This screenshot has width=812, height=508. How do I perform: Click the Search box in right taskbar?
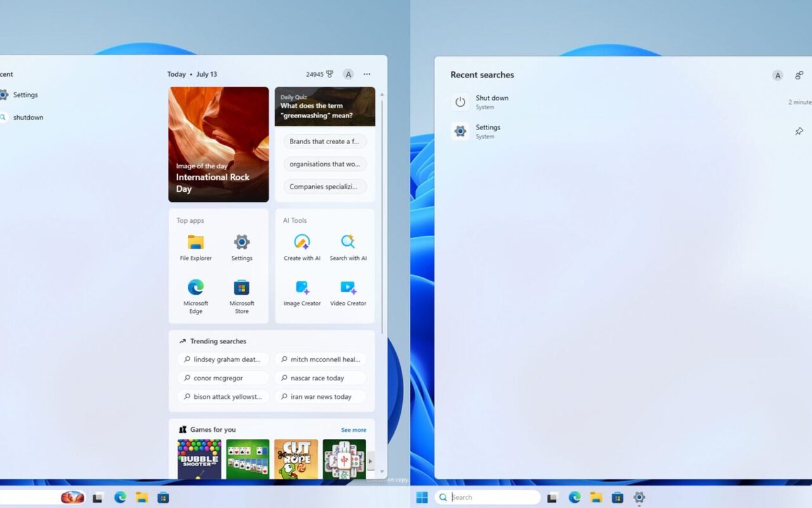coord(487,497)
